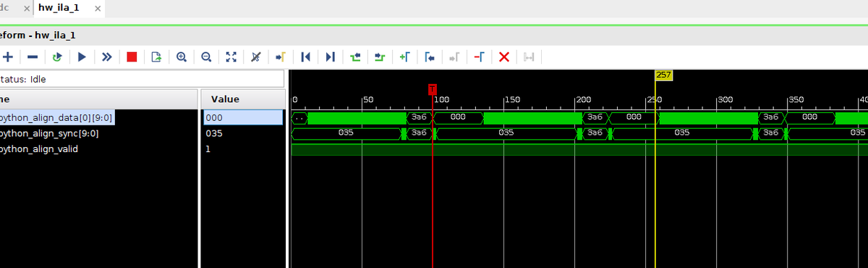Screen dimensions: 868x268
Task: Switch to the hw_ila_1 tab
Action: tap(59, 7)
